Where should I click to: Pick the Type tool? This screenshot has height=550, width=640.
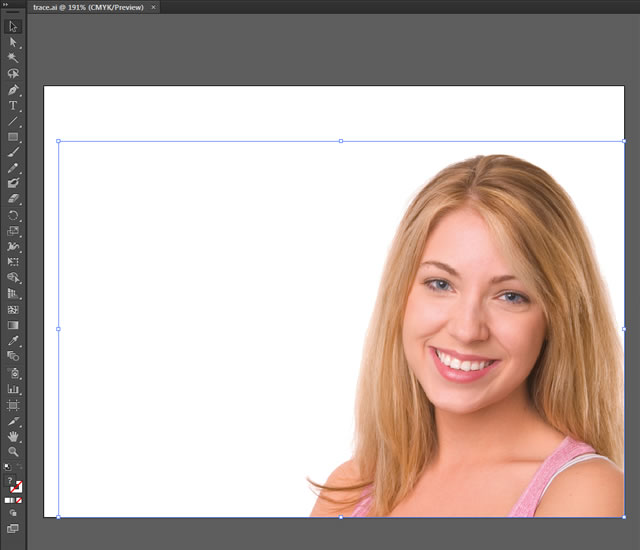13,105
